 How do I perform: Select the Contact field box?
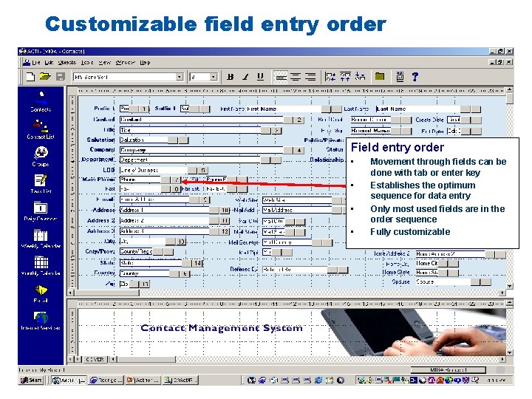(201, 120)
